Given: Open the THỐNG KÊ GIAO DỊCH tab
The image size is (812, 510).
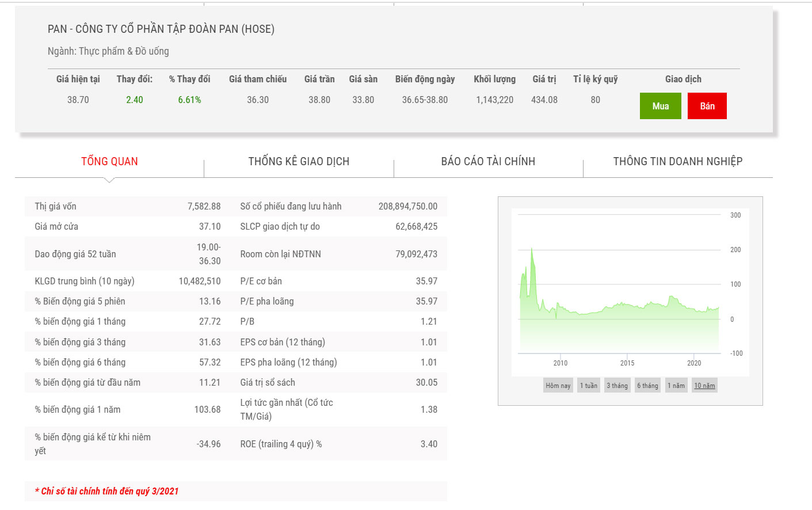Looking at the screenshot, I should click(x=299, y=162).
